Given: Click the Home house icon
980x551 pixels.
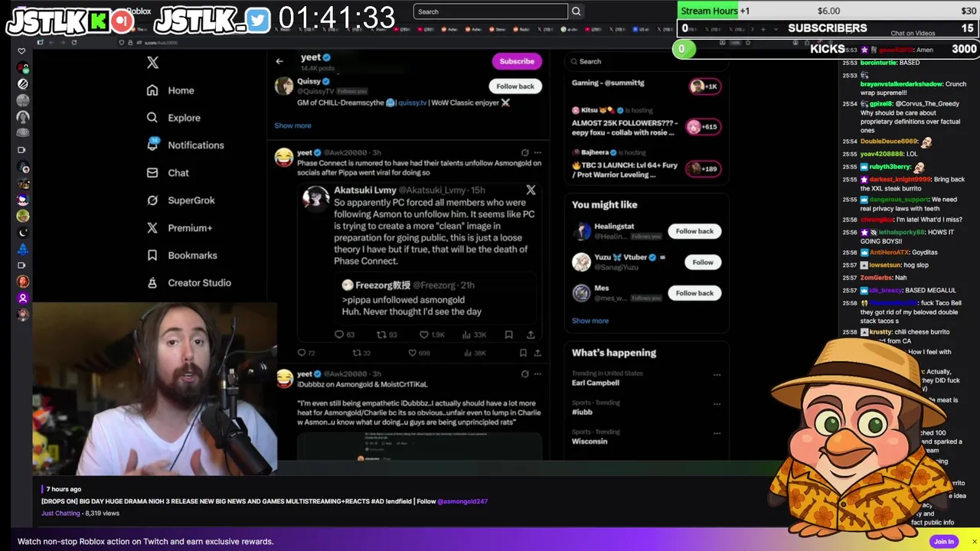Looking at the screenshot, I should click(152, 90).
